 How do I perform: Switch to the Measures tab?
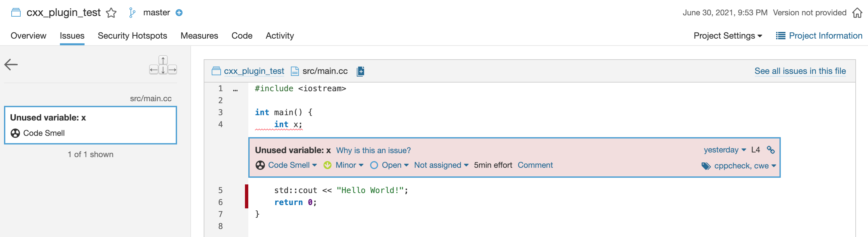[199, 35]
